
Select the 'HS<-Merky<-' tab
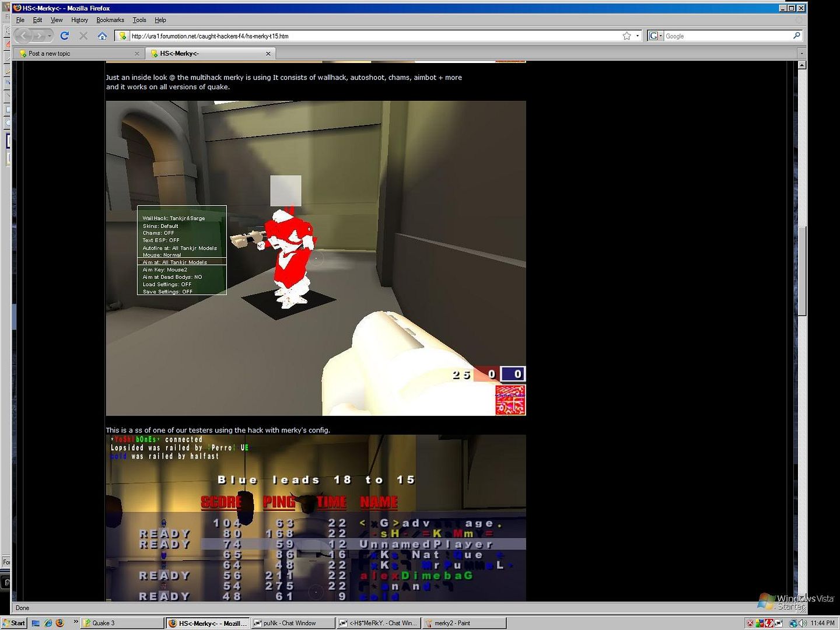[x=210, y=54]
